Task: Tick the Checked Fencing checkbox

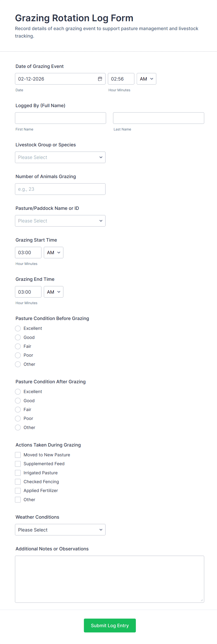Action: (x=18, y=482)
